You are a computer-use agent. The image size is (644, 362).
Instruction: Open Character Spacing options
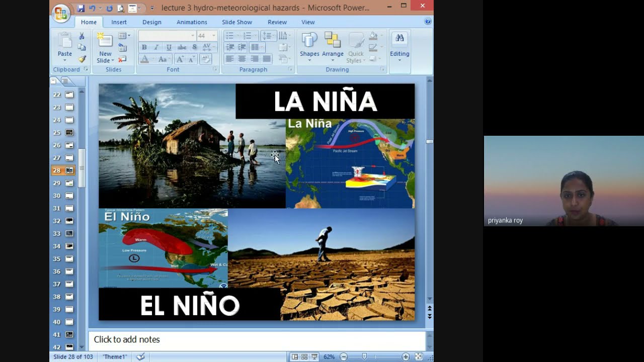[x=207, y=47]
